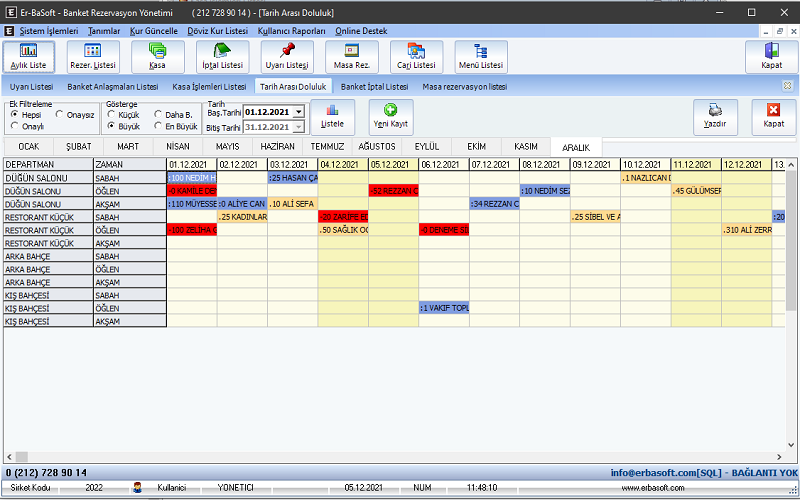Click the Yeni Kayıt button

pyautogui.click(x=390, y=117)
